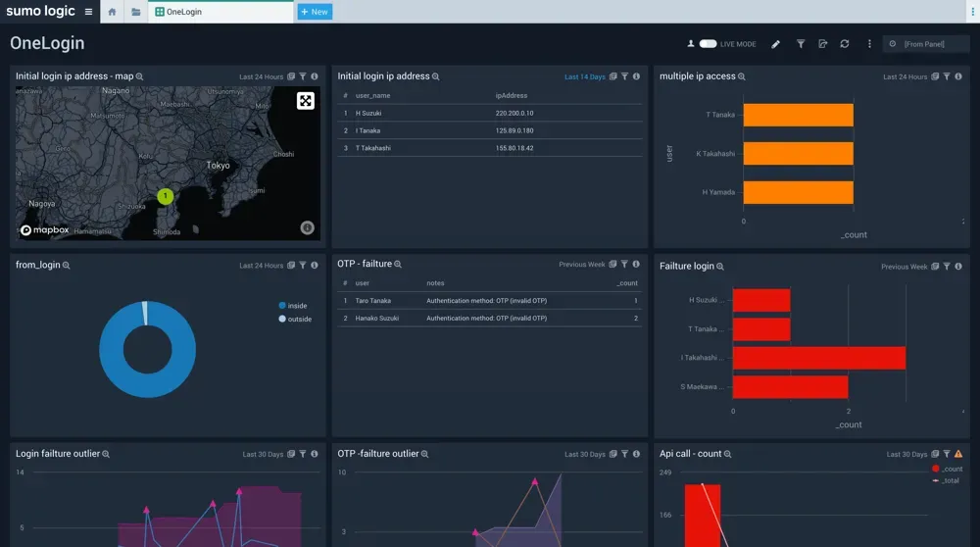Click the share dashboard icon
This screenshot has height=547, width=980.
point(822,44)
